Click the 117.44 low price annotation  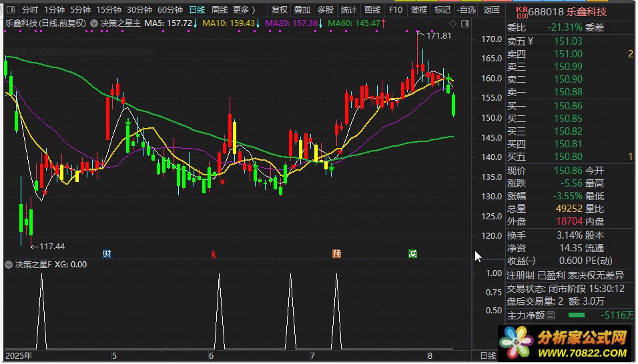click(52, 246)
